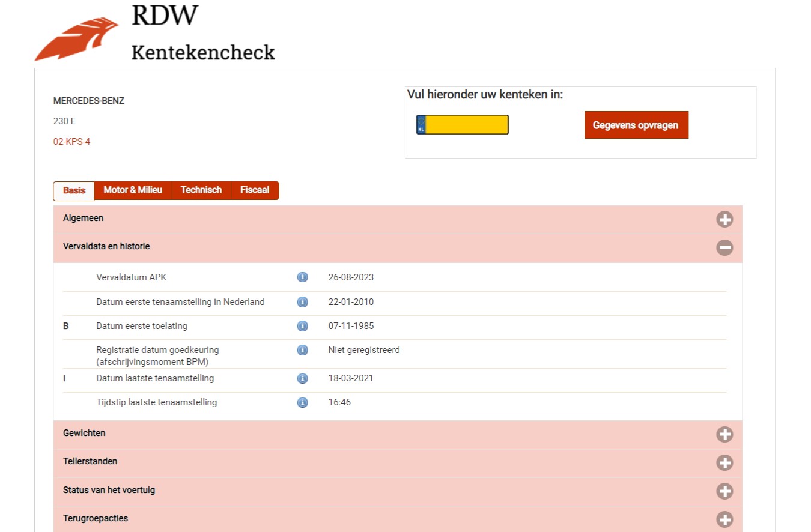Switch to the Motor & Milieu tab
Screen dimensions: 811x532
[x=133, y=190]
